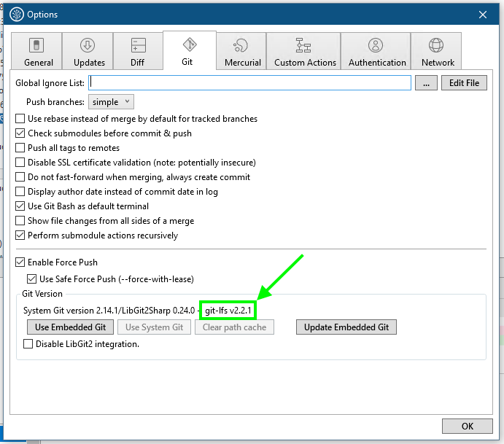
Task: Switch to the Updates tab label
Action: pos(90,62)
